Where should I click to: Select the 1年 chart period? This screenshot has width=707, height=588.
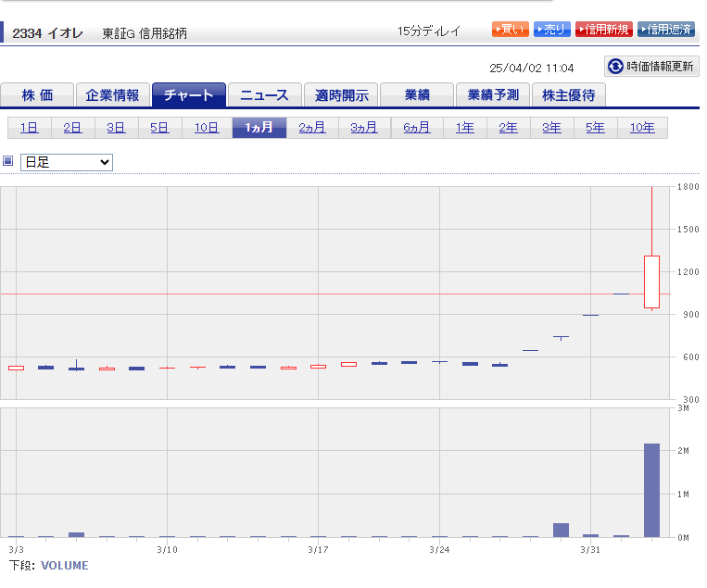click(x=465, y=128)
